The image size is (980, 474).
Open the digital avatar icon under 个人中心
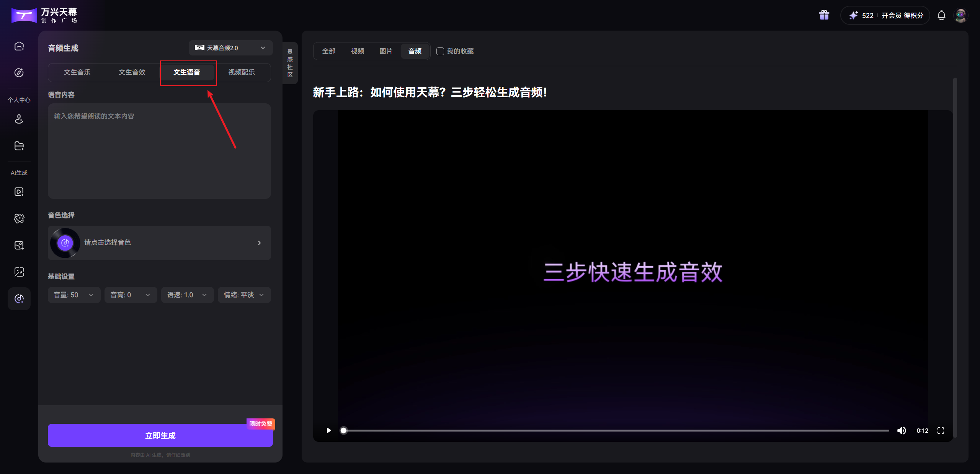point(19,119)
